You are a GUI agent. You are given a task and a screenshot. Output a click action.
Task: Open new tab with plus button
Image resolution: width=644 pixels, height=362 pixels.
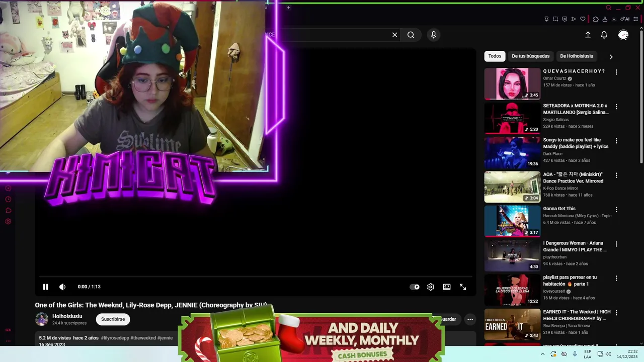pyautogui.click(x=288, y=8)
